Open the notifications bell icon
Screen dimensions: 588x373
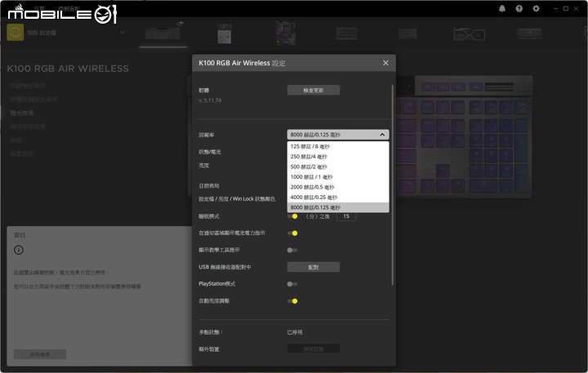click(x=502, y=9)
